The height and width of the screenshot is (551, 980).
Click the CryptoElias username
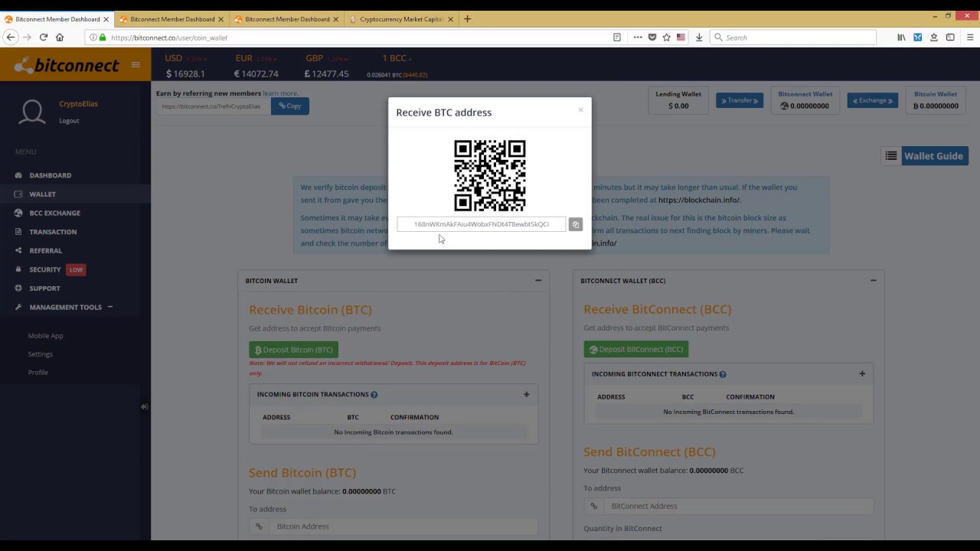pyautogui.click(x=78, y=103)
